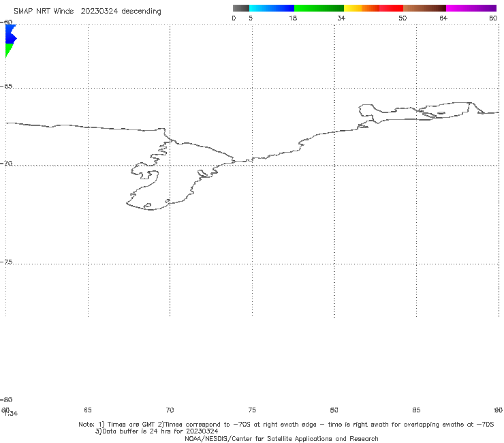Click the brown 50-64 color bar segment
Image resolution: width=504 pixels, height=443 pixels.
(x=424, y=8)
